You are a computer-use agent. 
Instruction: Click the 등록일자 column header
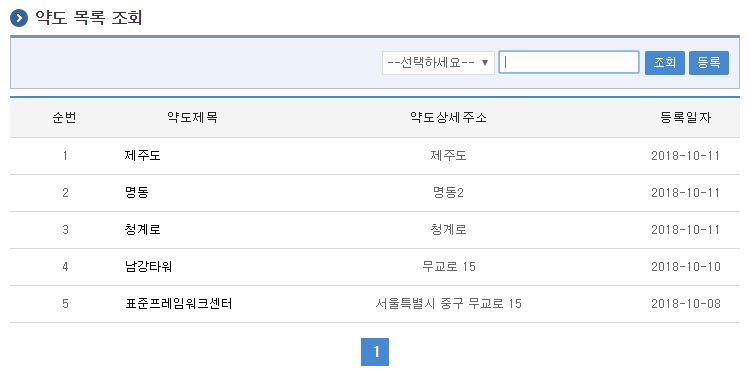point(686,118)
